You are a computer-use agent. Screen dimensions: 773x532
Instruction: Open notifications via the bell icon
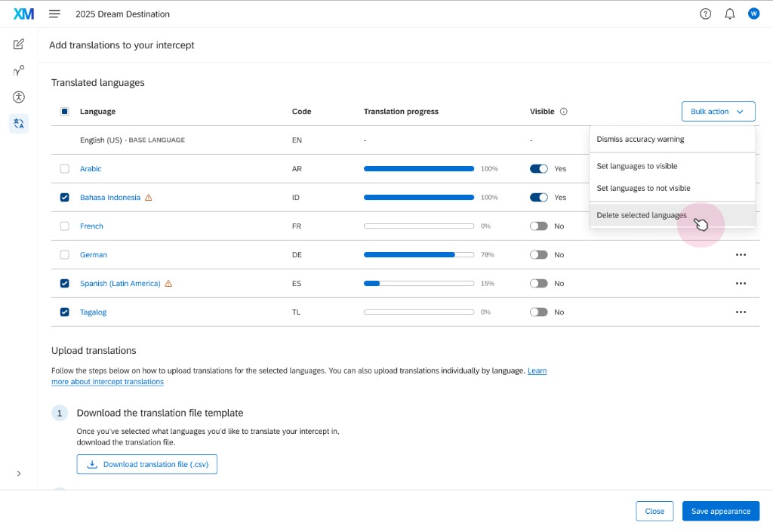729,13
